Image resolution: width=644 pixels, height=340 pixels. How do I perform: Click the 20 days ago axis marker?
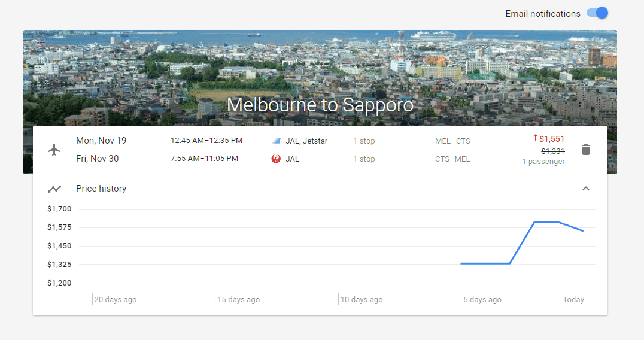pos(116,300)
